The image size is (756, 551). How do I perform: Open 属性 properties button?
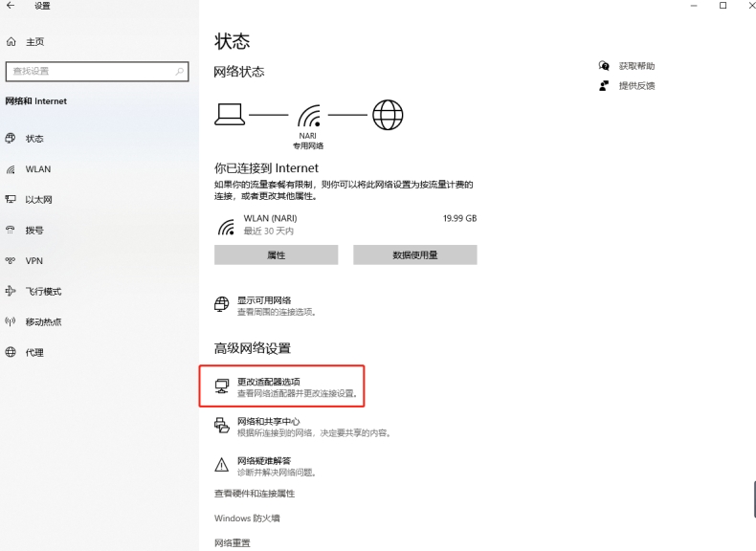(277, 255)
